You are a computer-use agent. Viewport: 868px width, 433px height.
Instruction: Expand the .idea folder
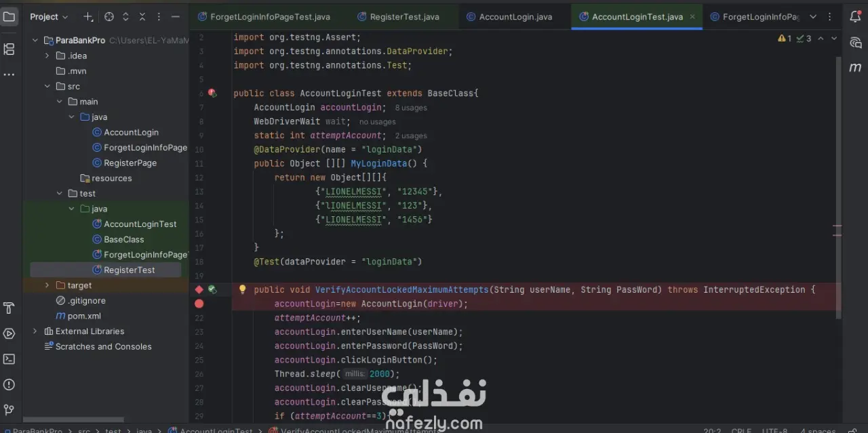click(x=47, y=56)
